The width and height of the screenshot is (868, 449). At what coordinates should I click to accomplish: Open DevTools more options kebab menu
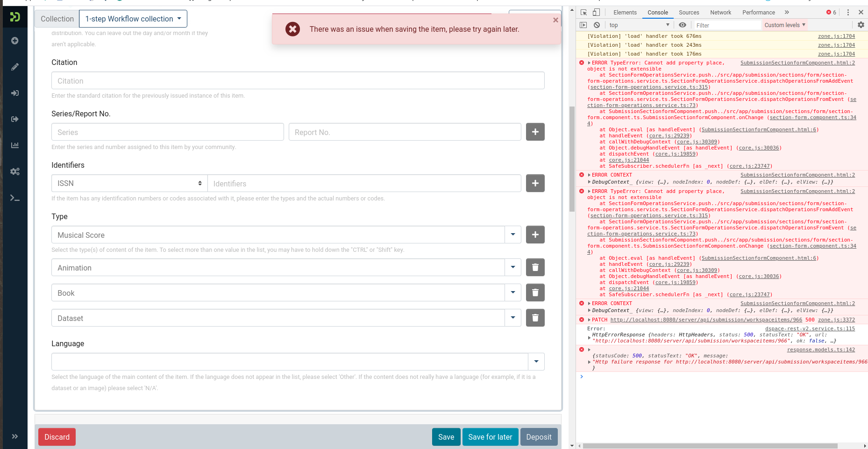pyautogui.click(x=848, y=13)
